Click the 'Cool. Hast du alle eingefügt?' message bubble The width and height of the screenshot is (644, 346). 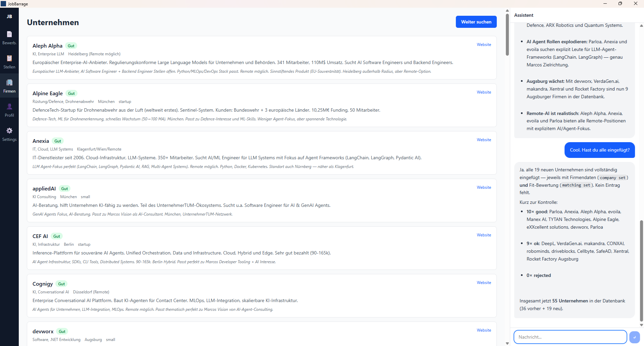600,150
